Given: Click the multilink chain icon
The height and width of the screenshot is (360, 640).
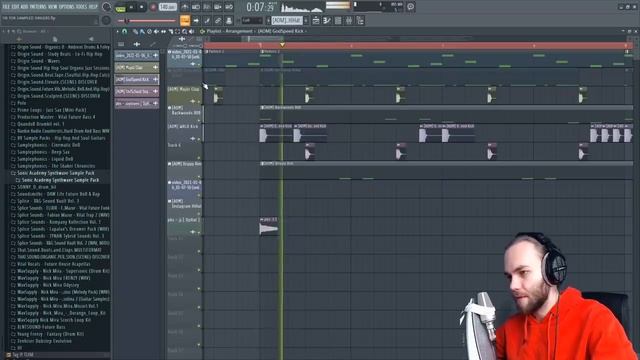Looking at the screenshot, I should 218,20.
